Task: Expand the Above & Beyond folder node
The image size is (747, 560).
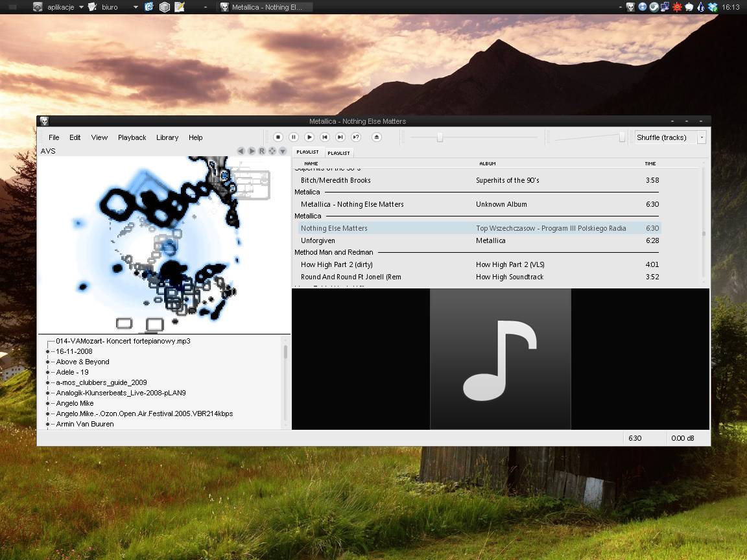Action: tap(48, 362)
